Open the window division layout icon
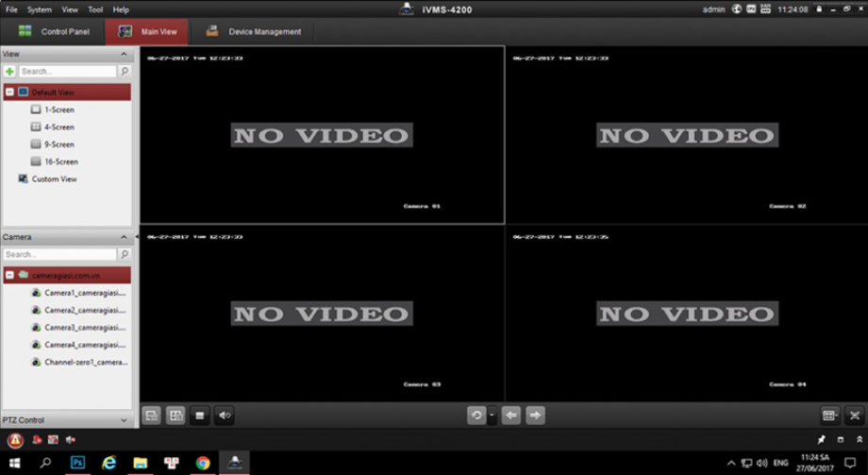The height and width of the screenshot is (475, 868). pyautogui.click(x=829, y=415)
